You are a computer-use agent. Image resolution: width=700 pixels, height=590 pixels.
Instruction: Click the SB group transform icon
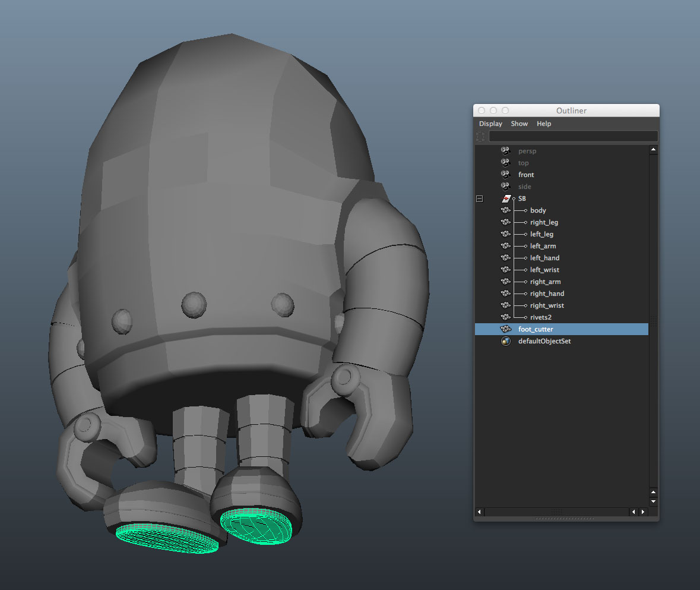tap(506, 198)
